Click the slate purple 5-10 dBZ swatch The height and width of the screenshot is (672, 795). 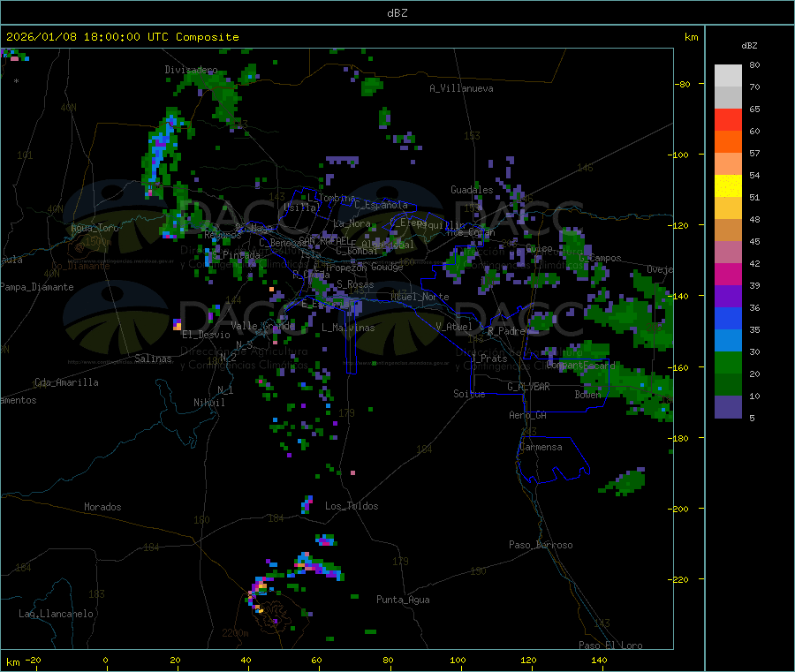click(728, 407)
